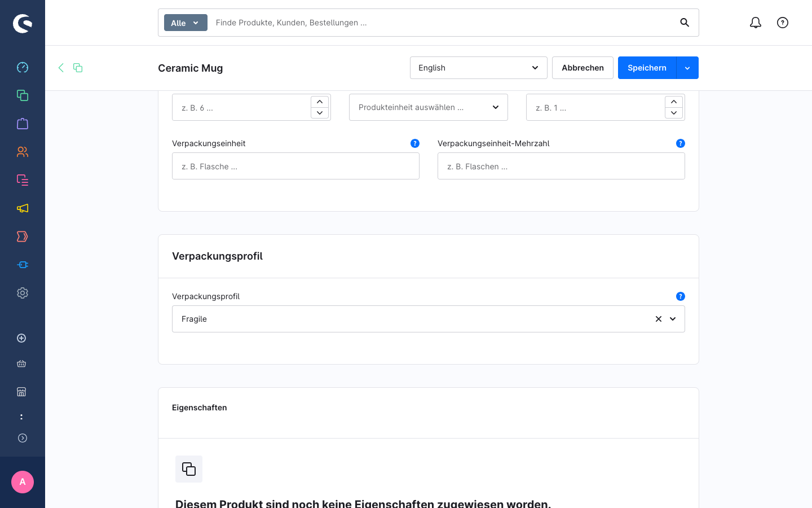Open the English language dropdown

(479, 68)
